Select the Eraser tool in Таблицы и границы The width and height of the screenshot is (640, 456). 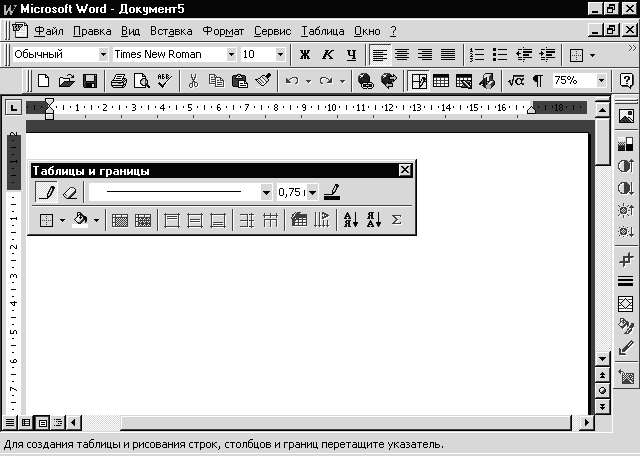click(x=70, y=192)
